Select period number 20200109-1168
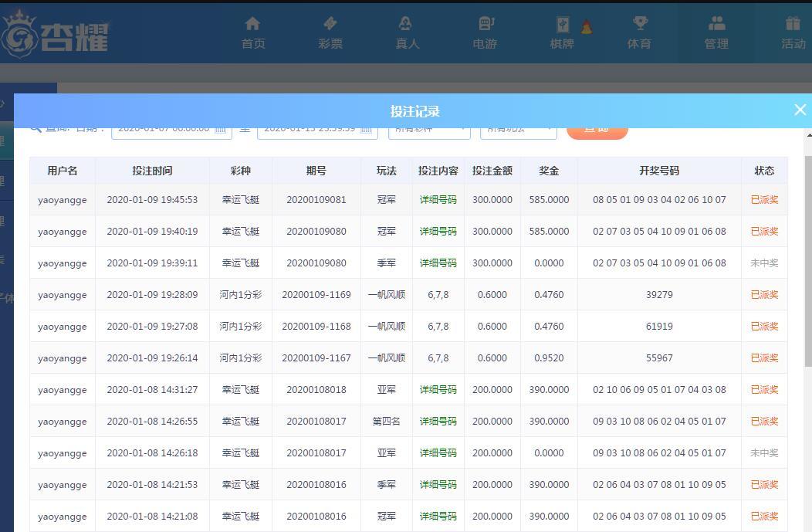This screenshot has height=532, width=812. [x=316, y=326]
